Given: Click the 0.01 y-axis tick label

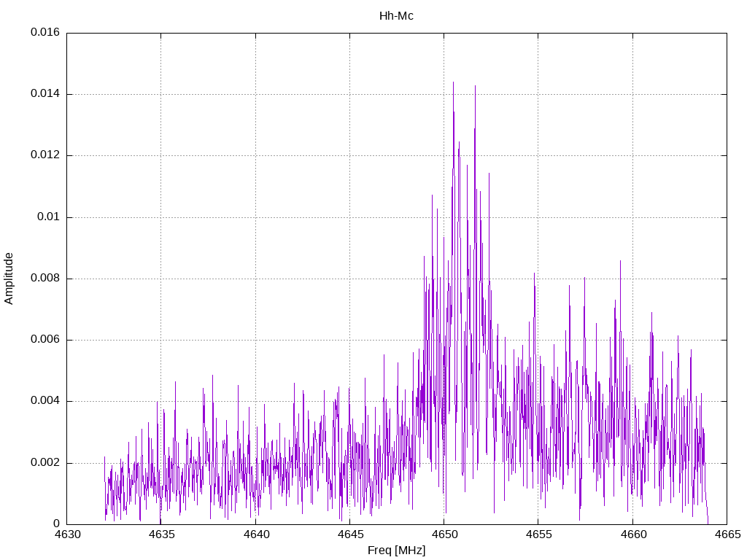Looking at the screenshot, I should pyautogui.click(x=49, y=217).
